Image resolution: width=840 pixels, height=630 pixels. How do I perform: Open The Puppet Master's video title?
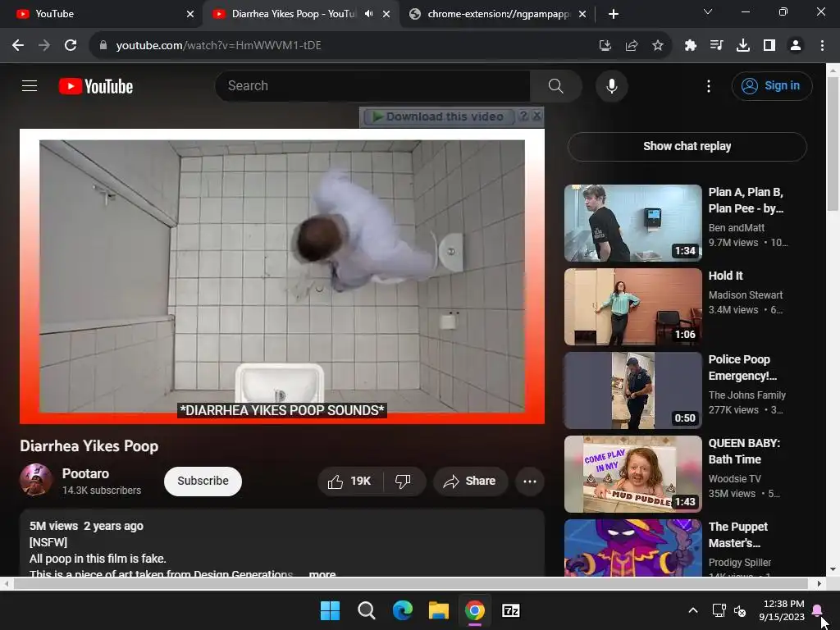coord(738,535)
